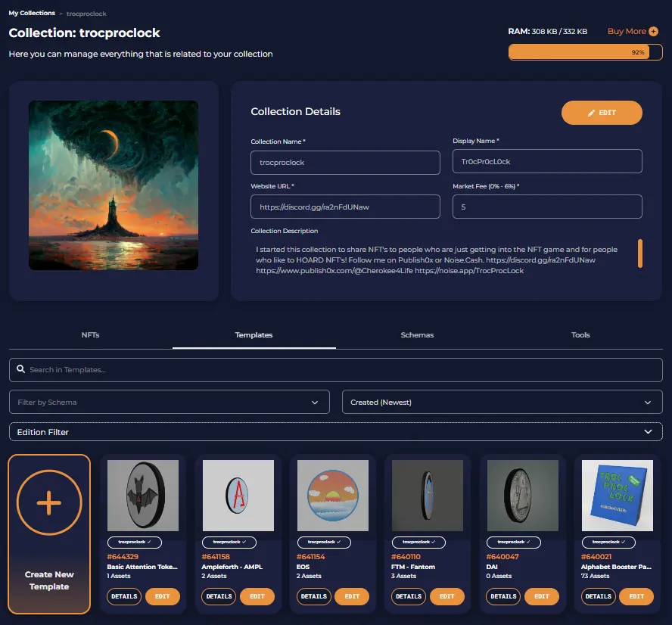
Task: Open the Tools tab
Action: click(x=580, y=335)
